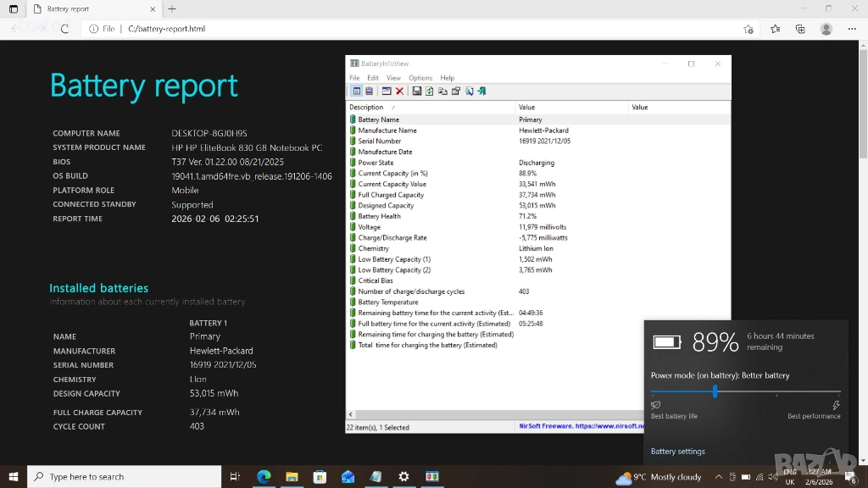Image resolution: width=868 pixels, height=488 pixels.
Task: Click the Type here to search box
Action: click(x=127, y=477)
